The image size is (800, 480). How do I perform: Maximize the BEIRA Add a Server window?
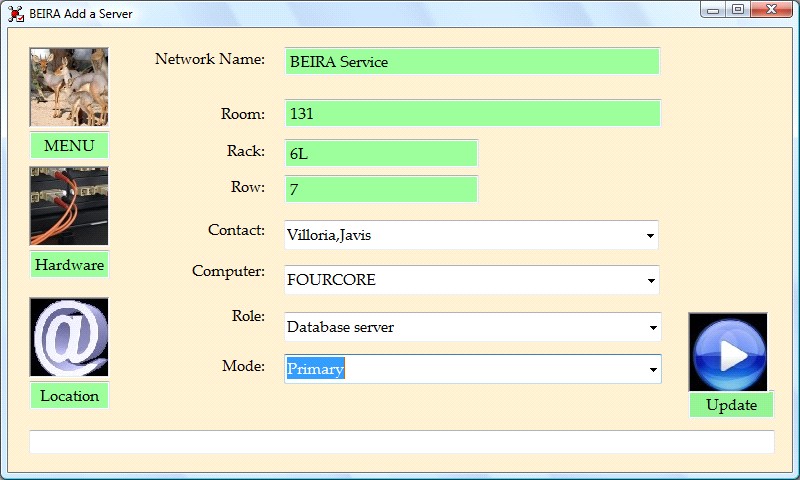click(x=738, y=10)
